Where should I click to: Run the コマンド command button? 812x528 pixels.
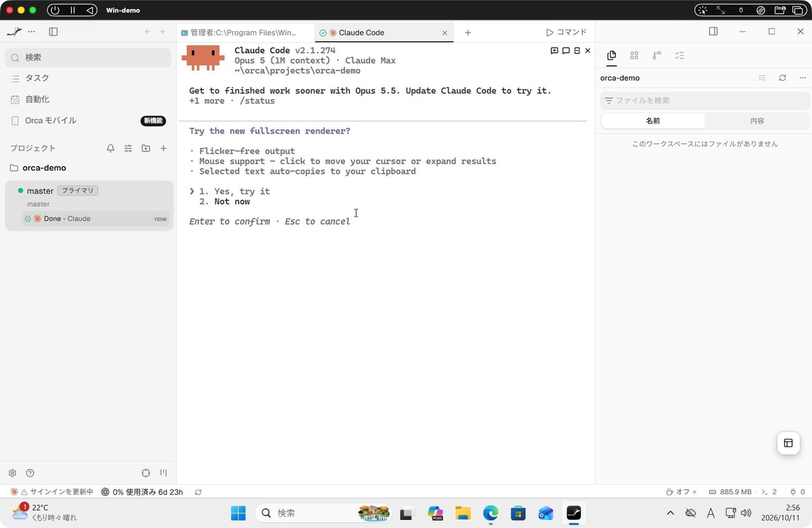[566, 32]
